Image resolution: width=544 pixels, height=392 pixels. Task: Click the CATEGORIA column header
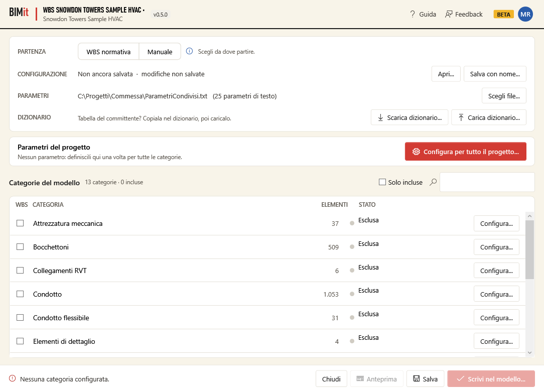[48, 205]
